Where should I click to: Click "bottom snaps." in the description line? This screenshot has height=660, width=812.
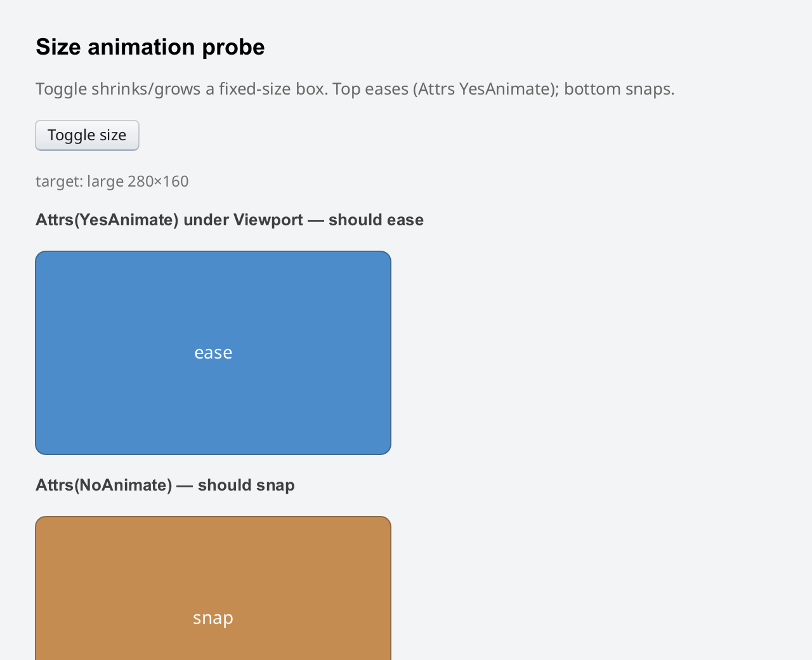tap(619, 89)
